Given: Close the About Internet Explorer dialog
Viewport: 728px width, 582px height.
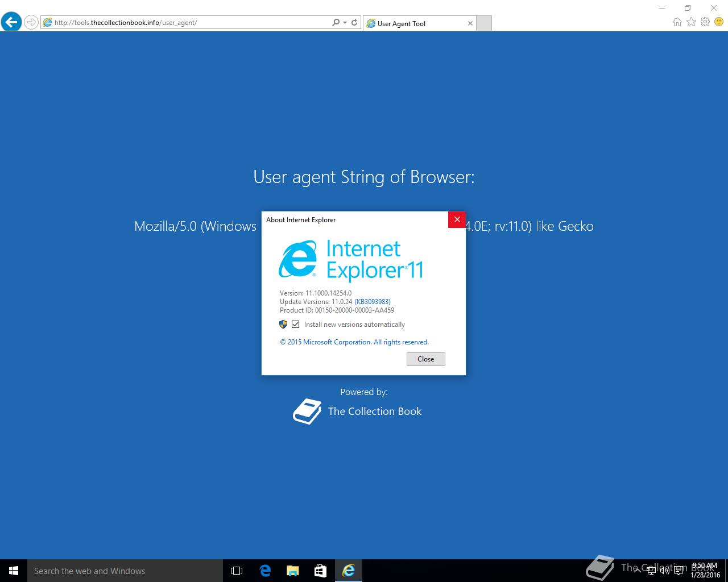Looking at the screenshot, I should 457,219.
